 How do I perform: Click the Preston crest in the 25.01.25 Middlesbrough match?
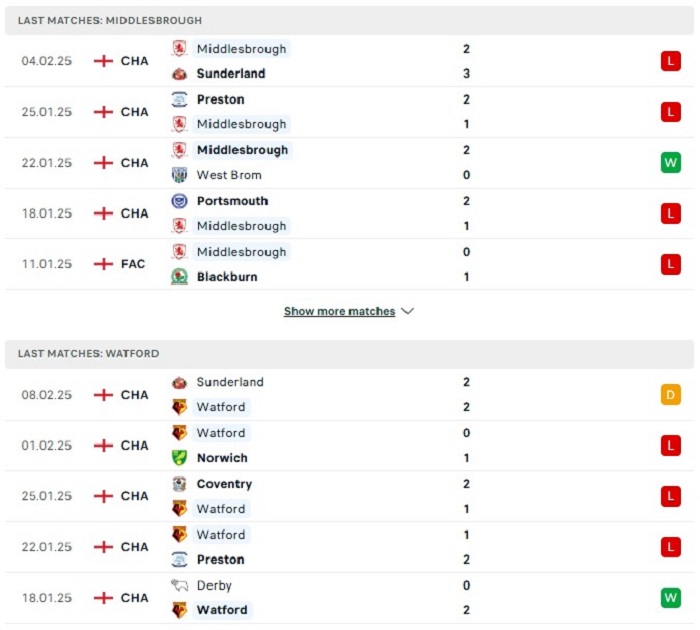tap(179, 99)
